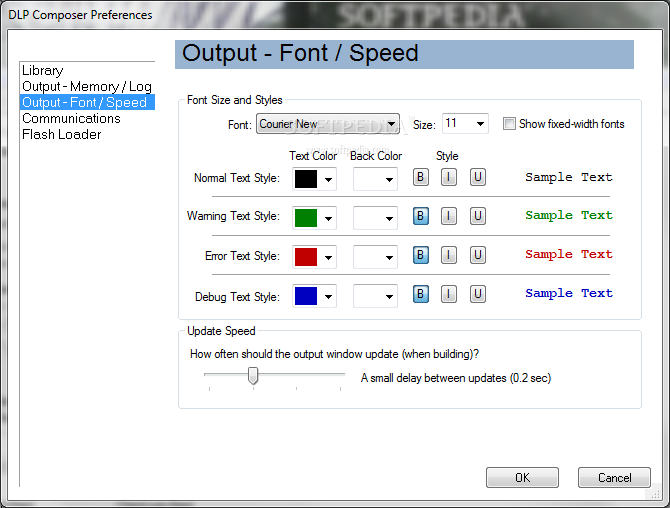Open Normal Text Style back color dropdown
The image size is (670, 508).
(x=375, y=179)
